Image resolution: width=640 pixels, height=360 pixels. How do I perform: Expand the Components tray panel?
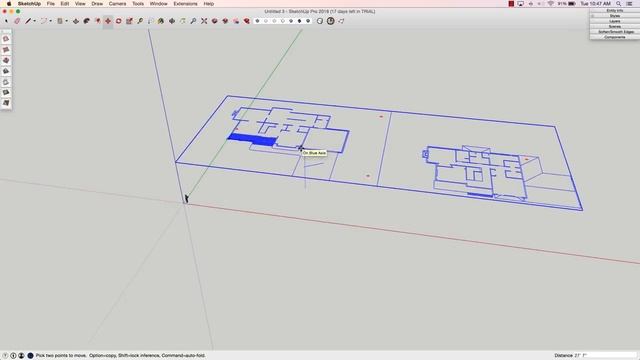[615, 37]
